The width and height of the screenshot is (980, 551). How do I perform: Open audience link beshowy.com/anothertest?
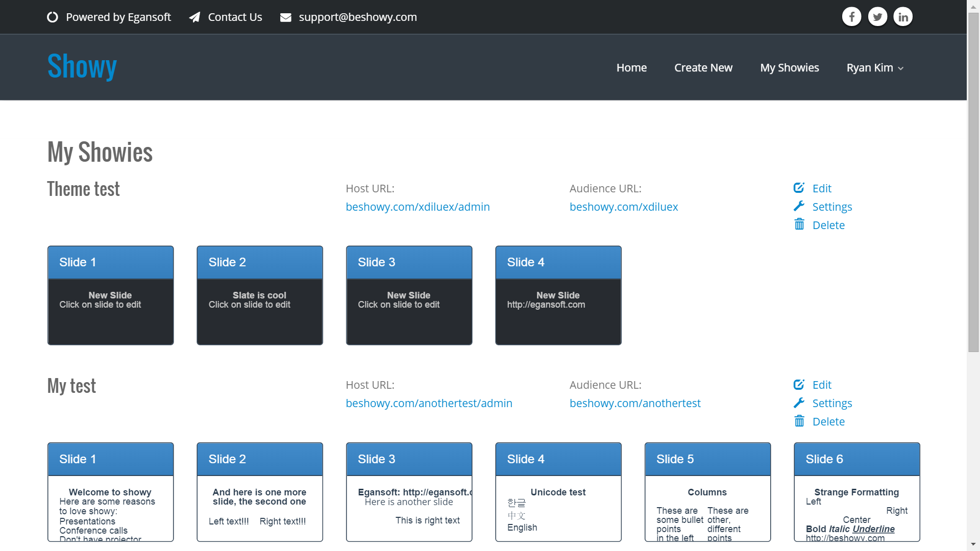tap(635, 403)
